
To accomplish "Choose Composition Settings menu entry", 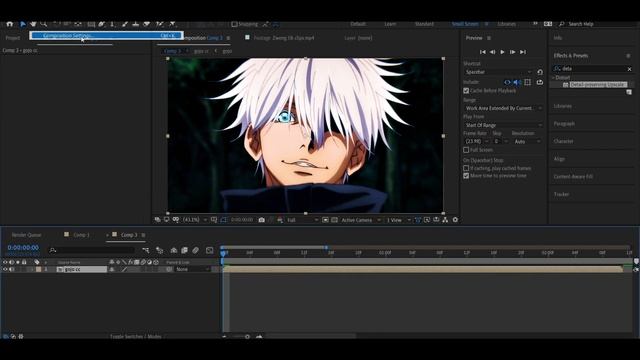I will [106, 36].
